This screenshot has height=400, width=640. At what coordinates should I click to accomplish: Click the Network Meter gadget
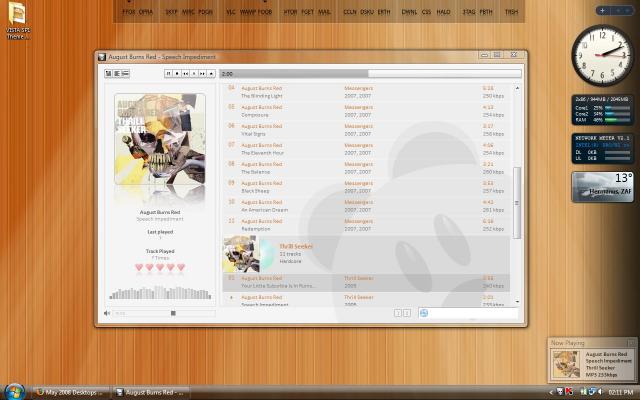point(603,148)
